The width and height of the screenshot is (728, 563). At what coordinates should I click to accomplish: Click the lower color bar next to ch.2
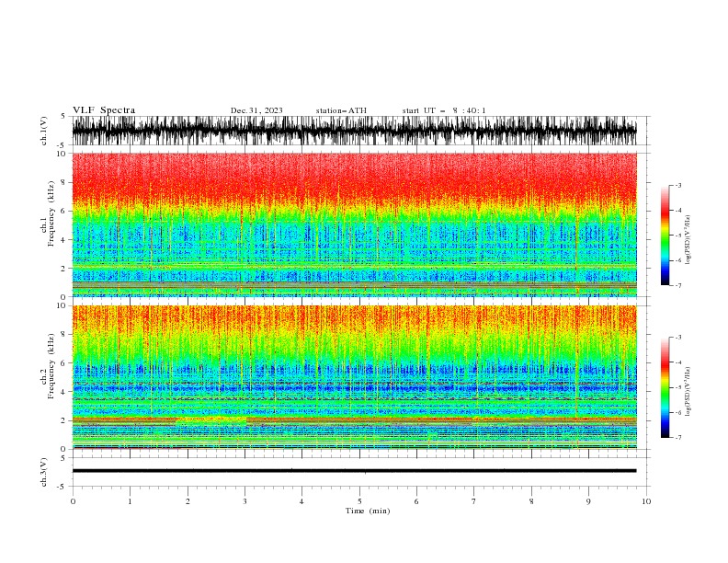665,387
